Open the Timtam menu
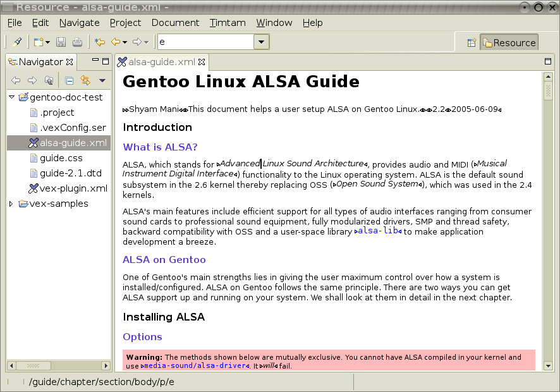Viewport: 560px width, 392px height. (x=228, y=23)
